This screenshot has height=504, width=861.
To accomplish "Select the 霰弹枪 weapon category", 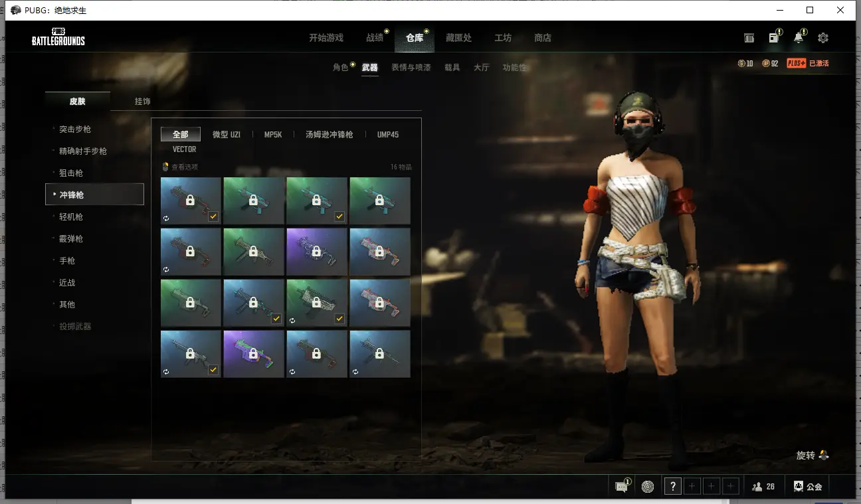I will point(71,239).
